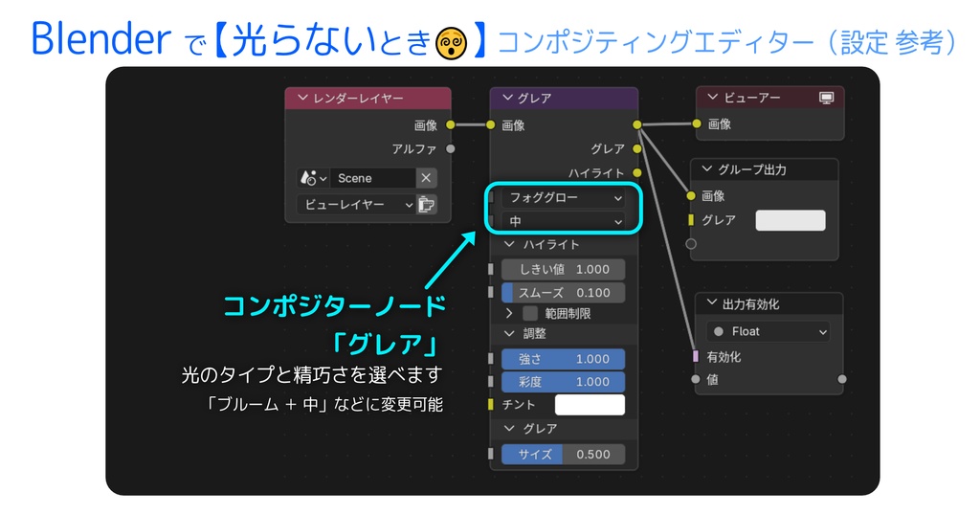Collapse the ビューアー node
Image resolution: width=980 pixels, height=514 pixels.
(712, 98)
